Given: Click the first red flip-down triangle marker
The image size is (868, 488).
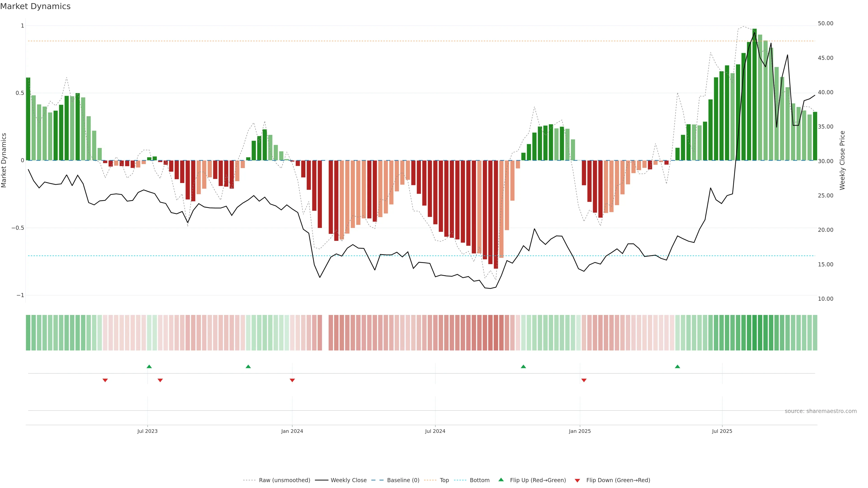Looking at the screenshot, I should point(105,380).
